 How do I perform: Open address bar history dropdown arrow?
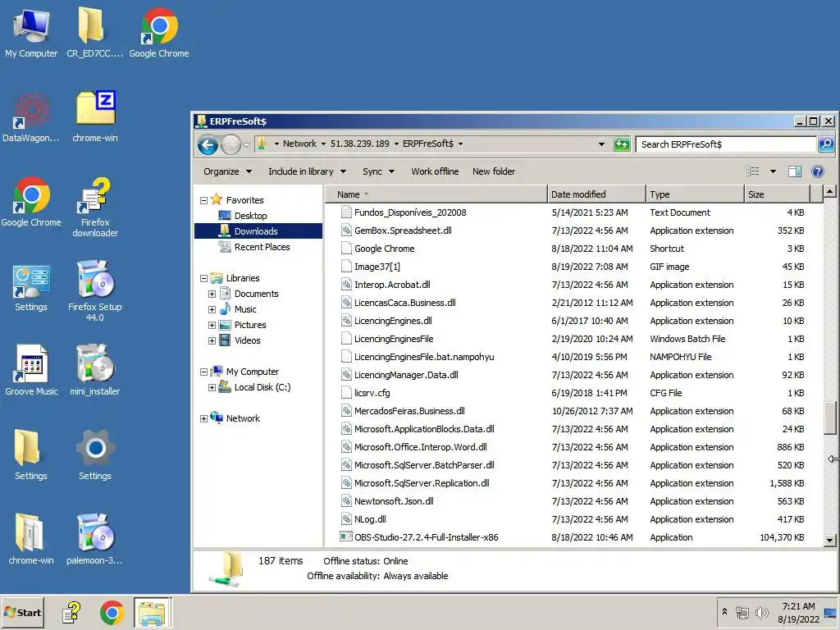point(601,144)
